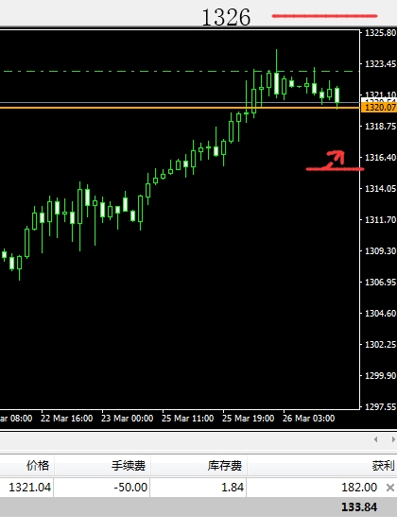Click the scroll left arrow below chart
This screenshot has width=397, height=532.
pos(375,439)
